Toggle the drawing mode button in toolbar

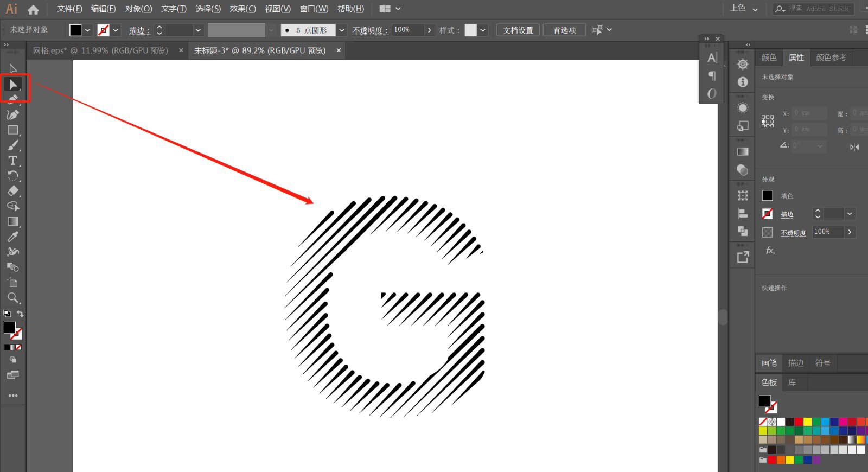[x=13, y=360]
